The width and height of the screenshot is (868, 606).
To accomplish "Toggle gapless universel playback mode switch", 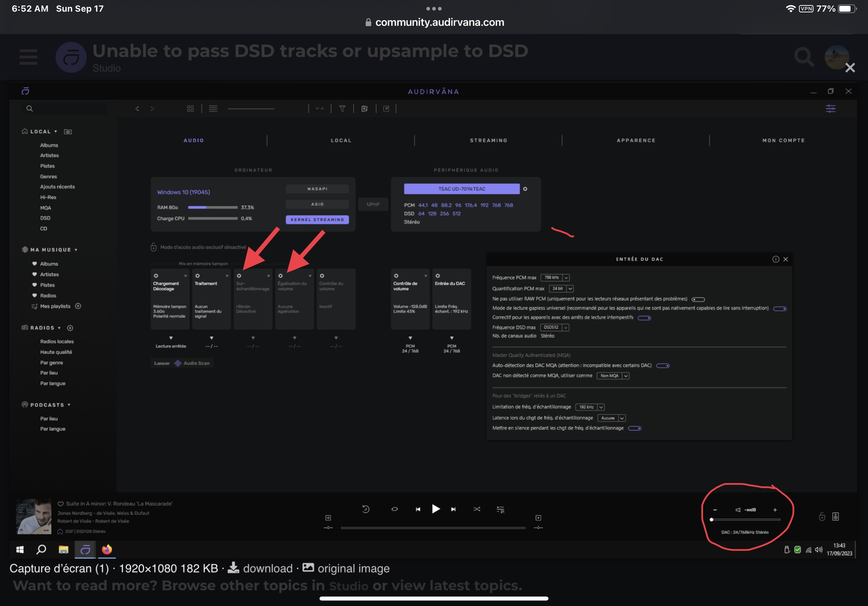I will (x=780, y=309).
